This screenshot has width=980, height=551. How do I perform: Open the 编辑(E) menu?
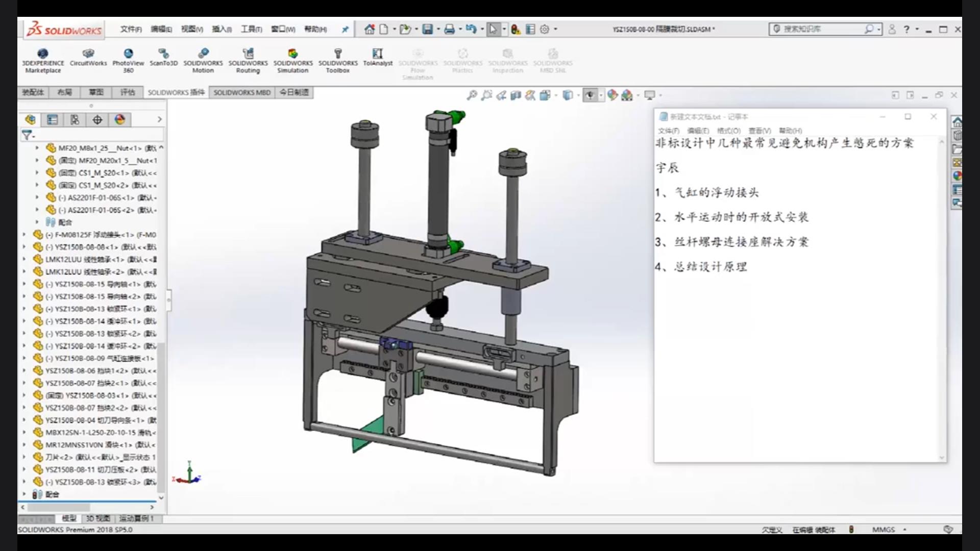pos(161,29)
